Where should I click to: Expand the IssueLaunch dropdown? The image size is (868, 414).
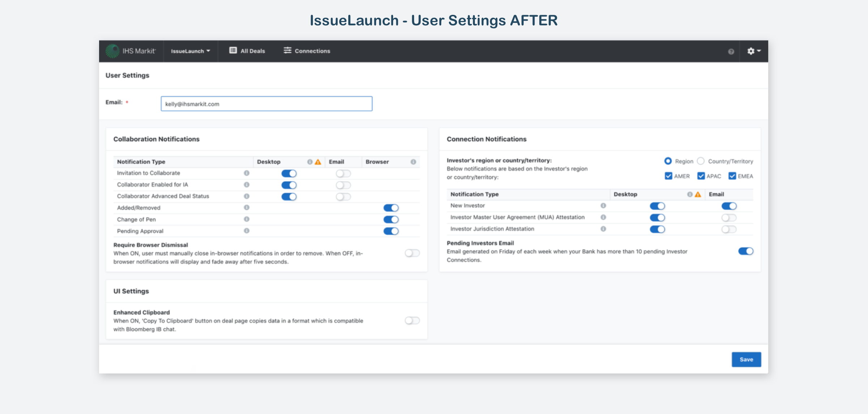(x=191, y=51)
